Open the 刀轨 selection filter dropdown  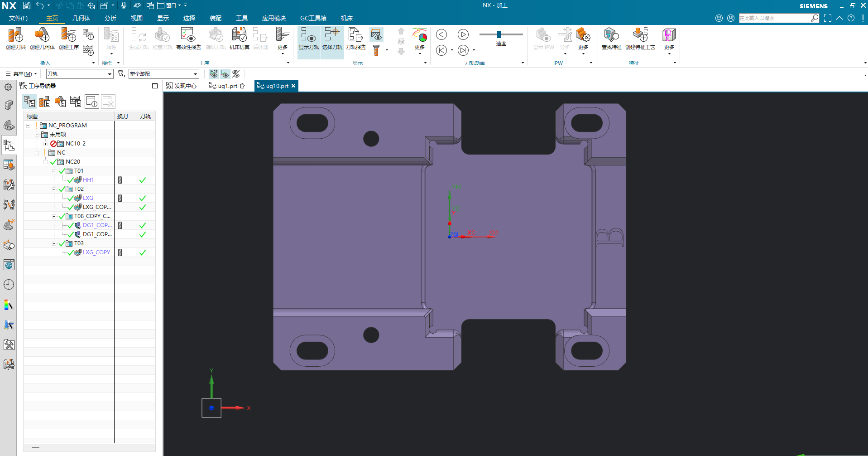pyautogui.click(x=110, y=74)
